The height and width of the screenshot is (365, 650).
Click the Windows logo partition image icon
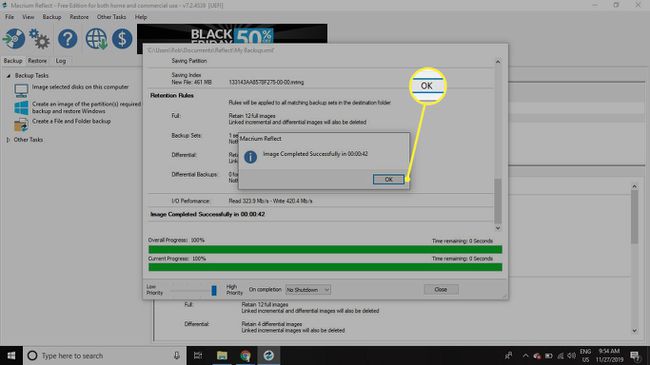click(x=21, y=108)
